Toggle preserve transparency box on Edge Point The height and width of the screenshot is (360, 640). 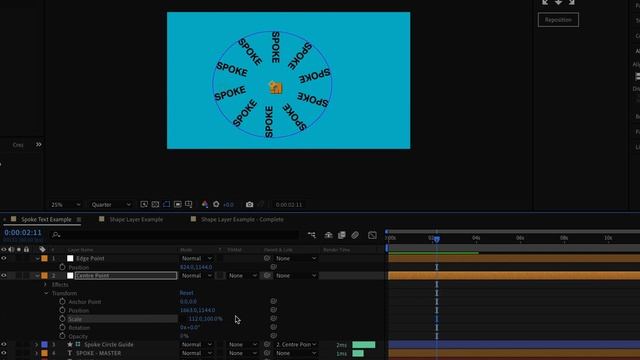[220, 258]
